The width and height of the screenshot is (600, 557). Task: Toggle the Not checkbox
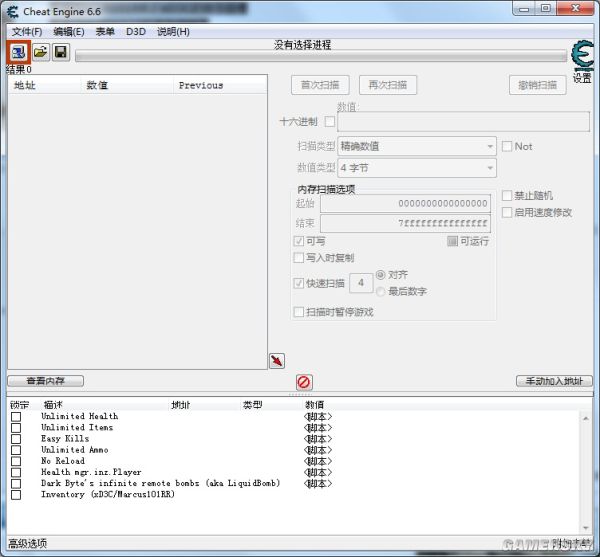coord(507,146)
